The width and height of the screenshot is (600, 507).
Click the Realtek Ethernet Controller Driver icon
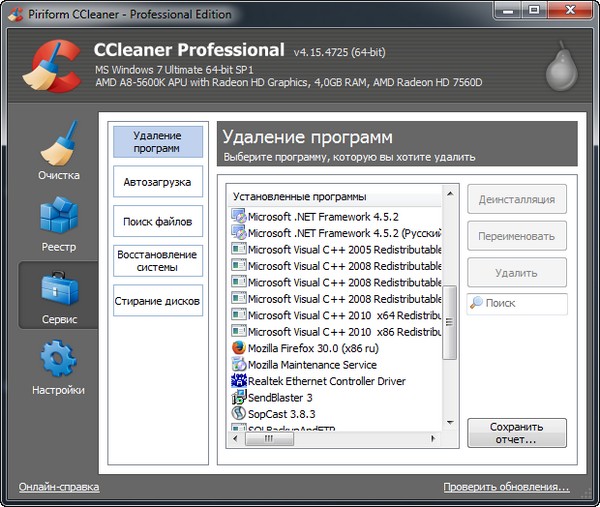click(x=239, y=381)
